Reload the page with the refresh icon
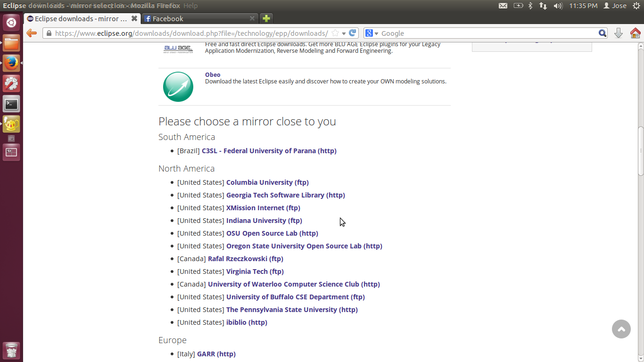This screenshot has height=362, width=644. click(352, 33)
